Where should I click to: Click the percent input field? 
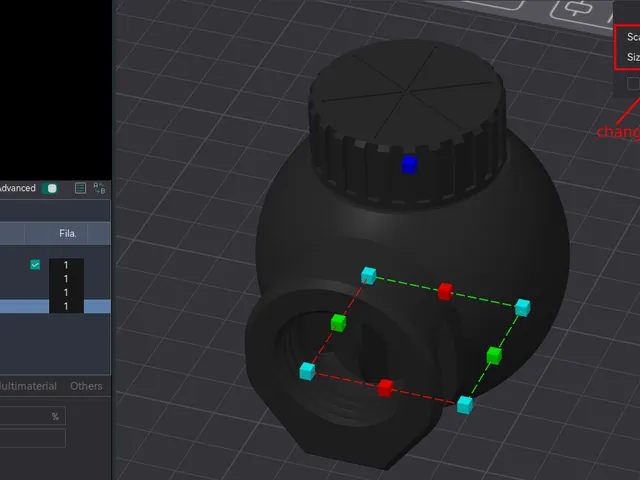click(x=33, y=416)
